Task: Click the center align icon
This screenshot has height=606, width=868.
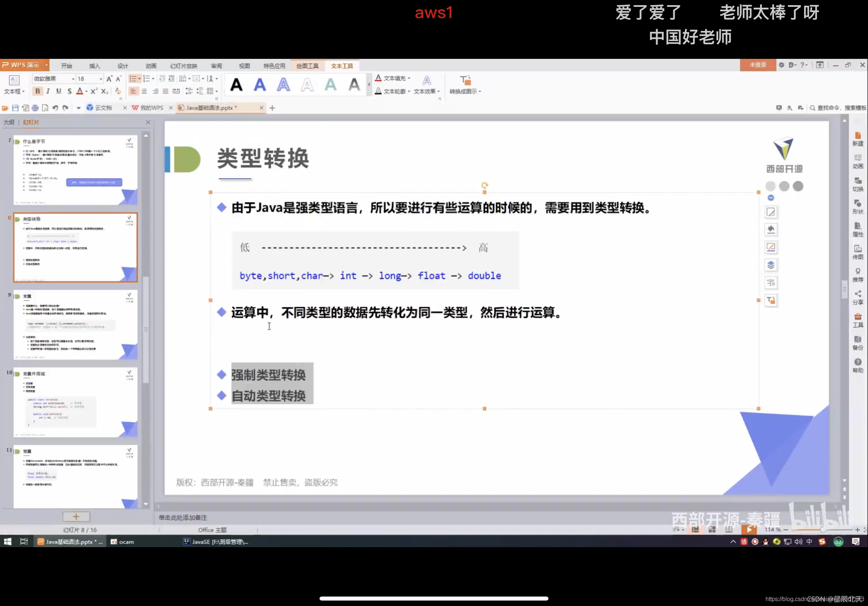Action: click(x=144, y=91)
